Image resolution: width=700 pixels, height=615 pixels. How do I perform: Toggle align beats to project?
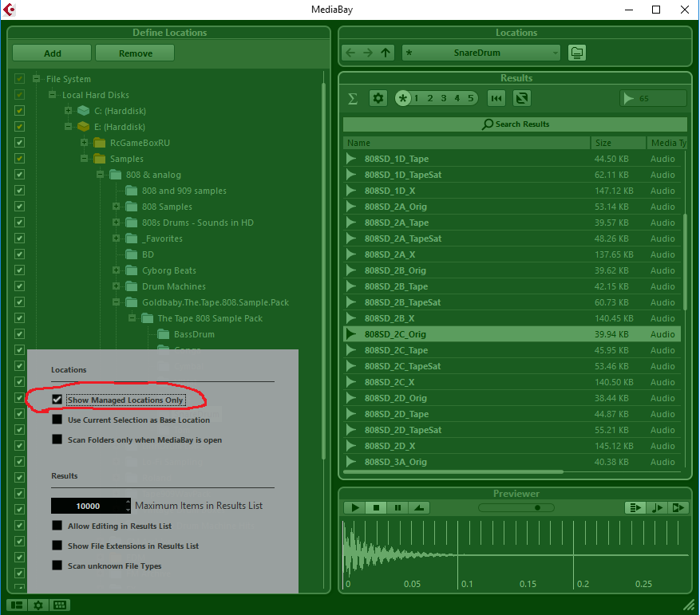tap(657, 507)
